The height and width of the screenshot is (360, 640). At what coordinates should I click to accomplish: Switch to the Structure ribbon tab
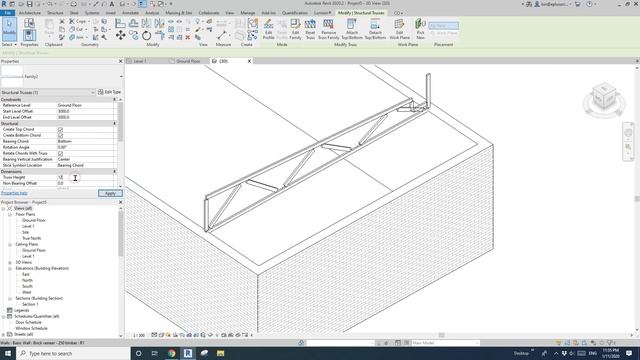55,13
